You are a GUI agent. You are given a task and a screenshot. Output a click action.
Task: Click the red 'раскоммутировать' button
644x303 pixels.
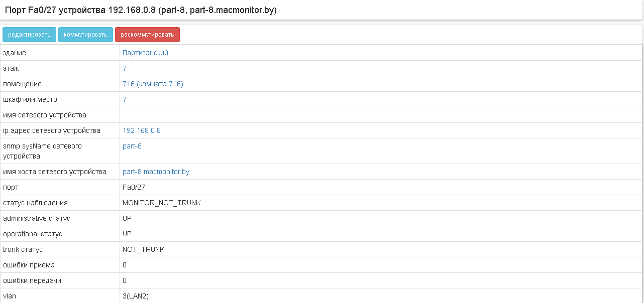(x=147, y=35)
